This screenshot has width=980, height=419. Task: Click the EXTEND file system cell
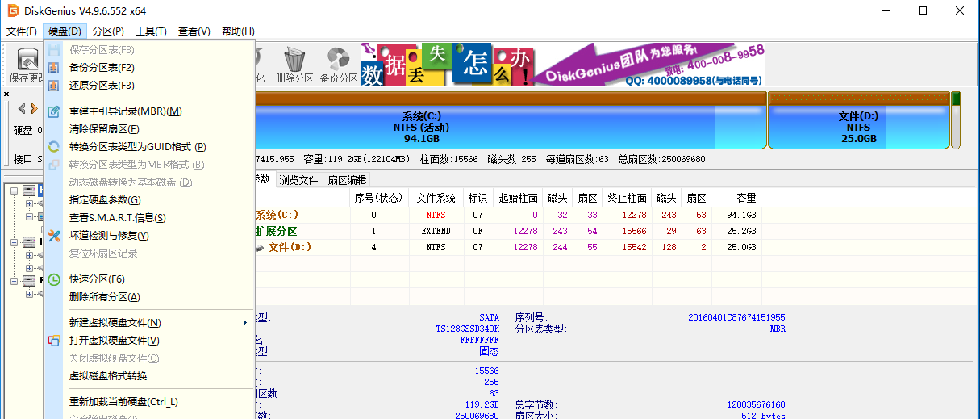point(436,231)
